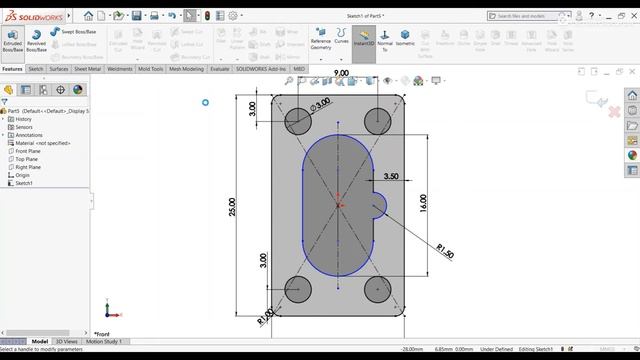The height and width of the screenshot is (360, 640).
Task: Open File Explorer task pane tab
Action: point(632,126)
